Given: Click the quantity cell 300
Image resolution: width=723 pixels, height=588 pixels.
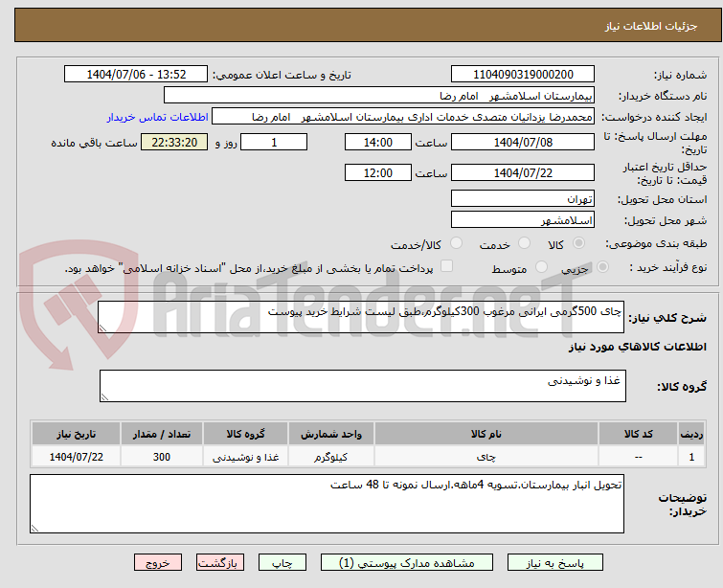Looking at the screenshot, I should (162, 457).
